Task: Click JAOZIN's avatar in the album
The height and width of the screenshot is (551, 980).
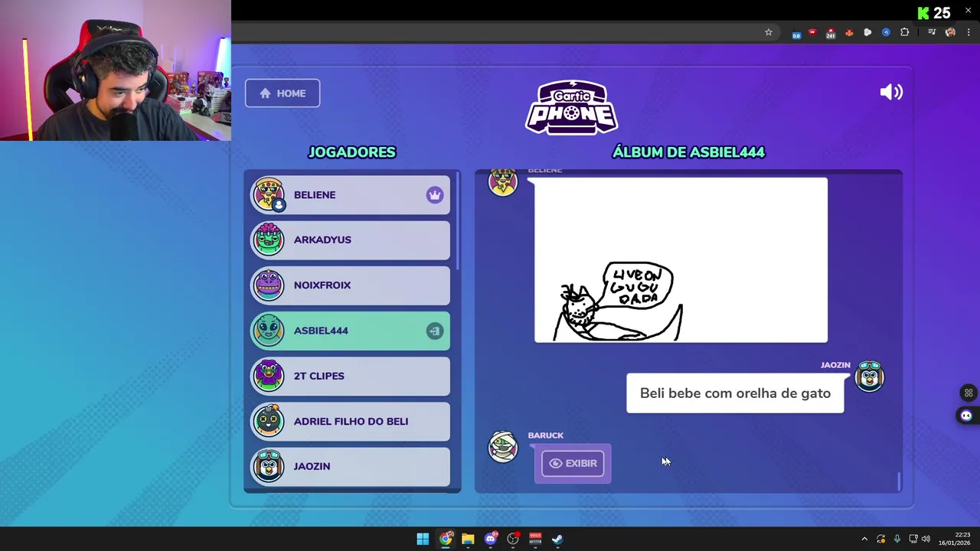Action: (x=870, y=376)
